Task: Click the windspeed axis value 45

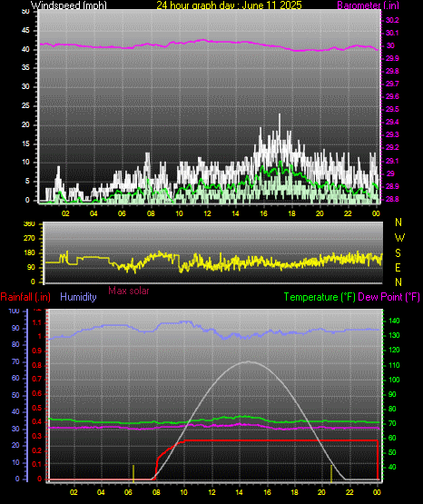Action: point(25,31)
